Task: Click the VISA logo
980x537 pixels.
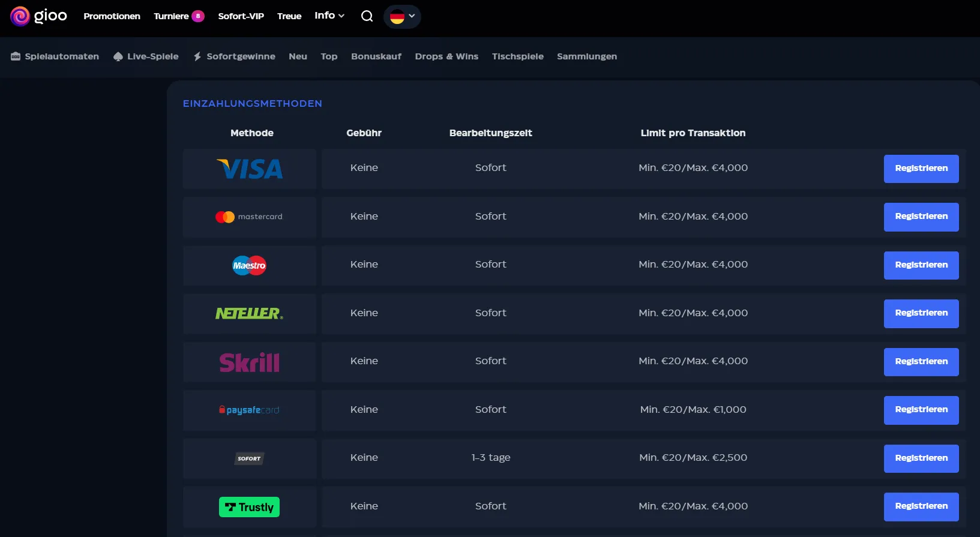Action: tap(250, 169)
